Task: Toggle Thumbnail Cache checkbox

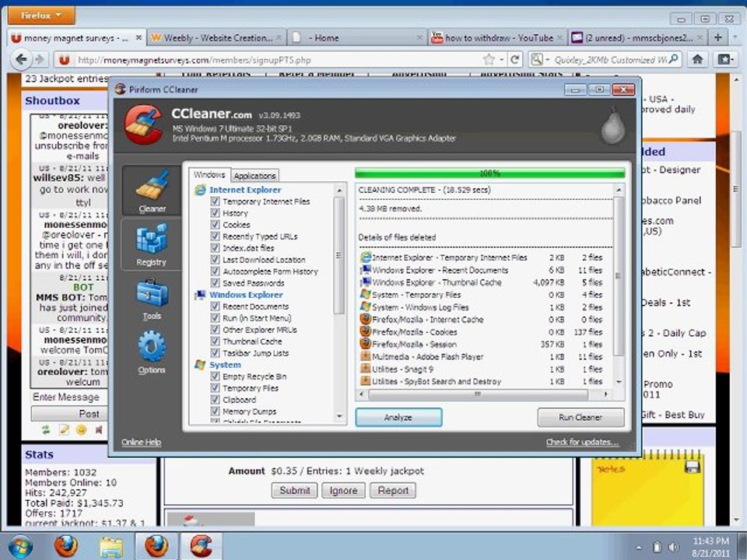Action: click(x=215, y=341)
